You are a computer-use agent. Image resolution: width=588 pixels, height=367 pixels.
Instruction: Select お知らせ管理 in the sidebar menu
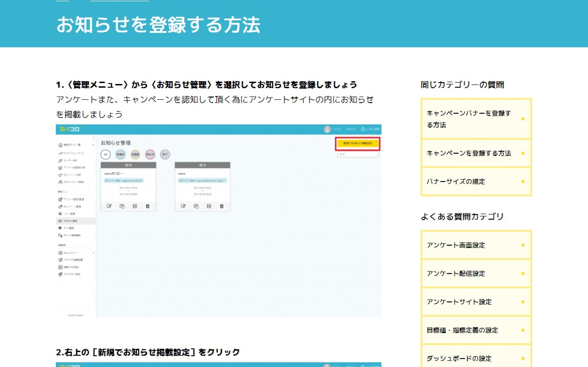(x=70, y=221)
